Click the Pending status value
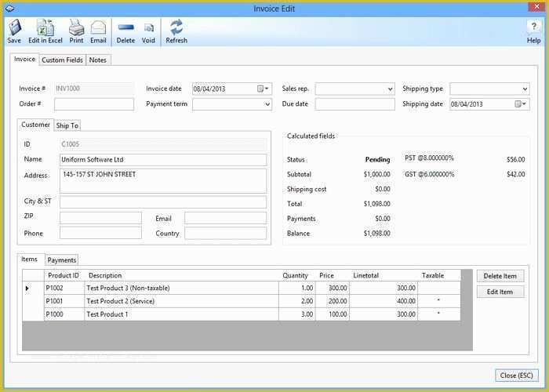 tap(377, 160)
